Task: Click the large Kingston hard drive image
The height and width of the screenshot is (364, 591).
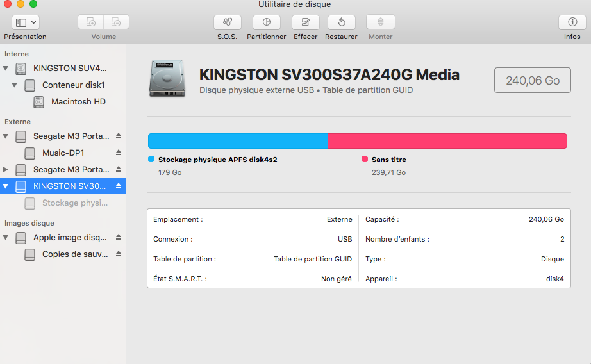Action: tap(167, 79)
